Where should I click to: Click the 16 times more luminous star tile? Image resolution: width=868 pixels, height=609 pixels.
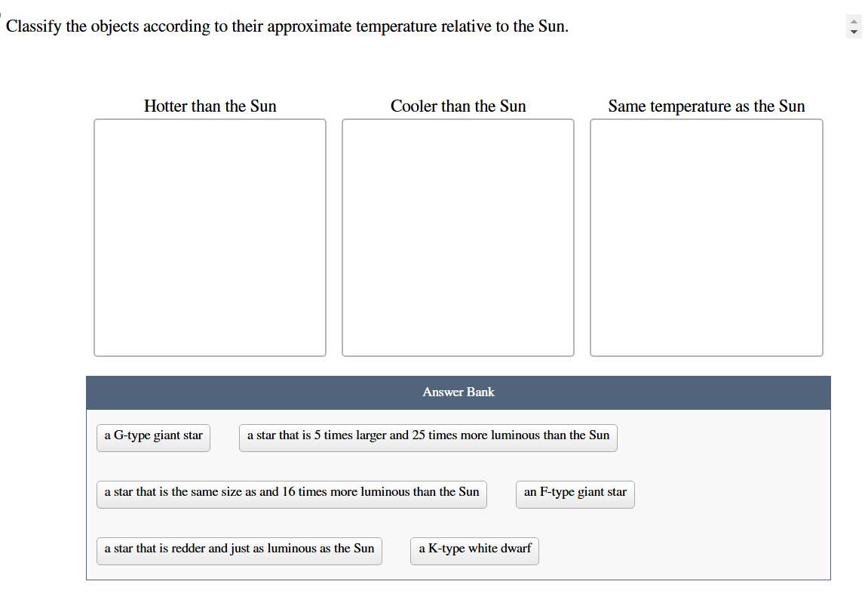[x=291, y=494]
